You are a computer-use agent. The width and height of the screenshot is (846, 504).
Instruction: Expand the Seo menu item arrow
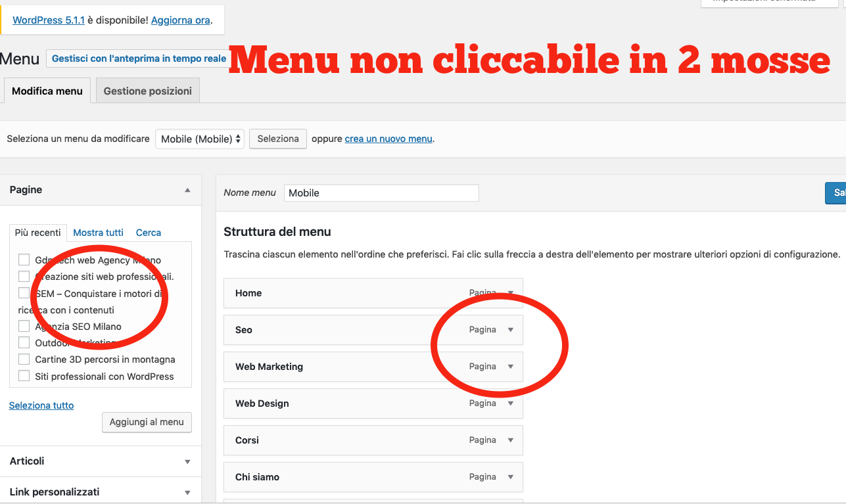click(511, 330)
